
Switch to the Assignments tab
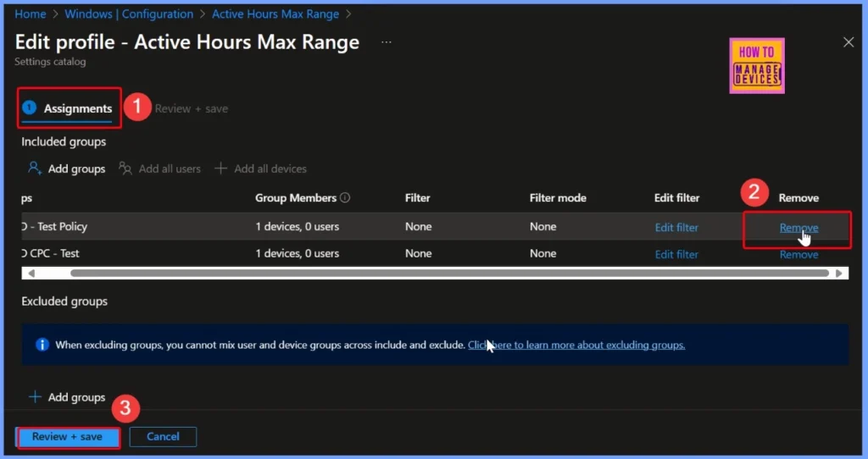coord(69,108)
